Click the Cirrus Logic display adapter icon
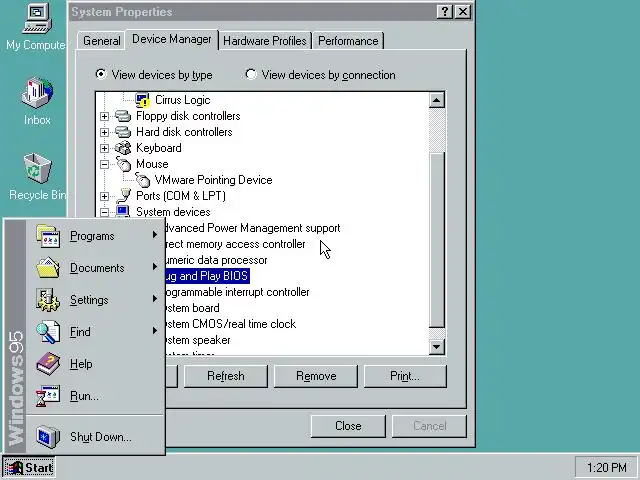This screenshot has width=640, height=480. coord(142,100)
